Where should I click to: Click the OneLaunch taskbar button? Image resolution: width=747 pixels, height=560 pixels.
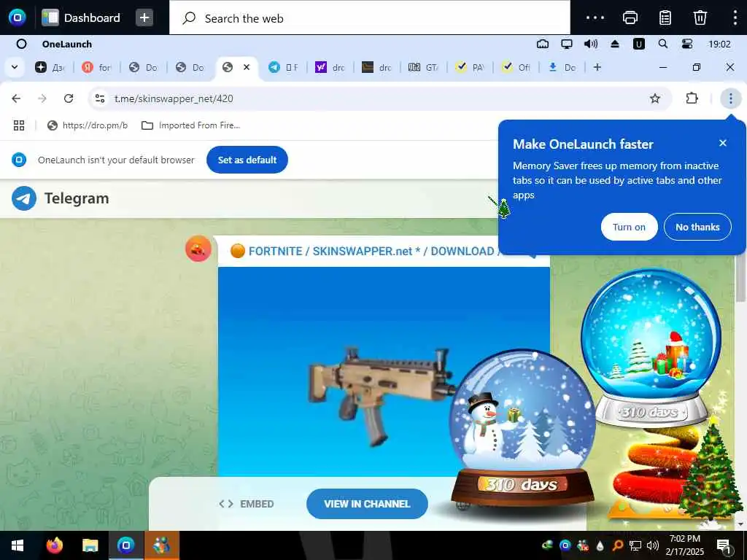125,545
